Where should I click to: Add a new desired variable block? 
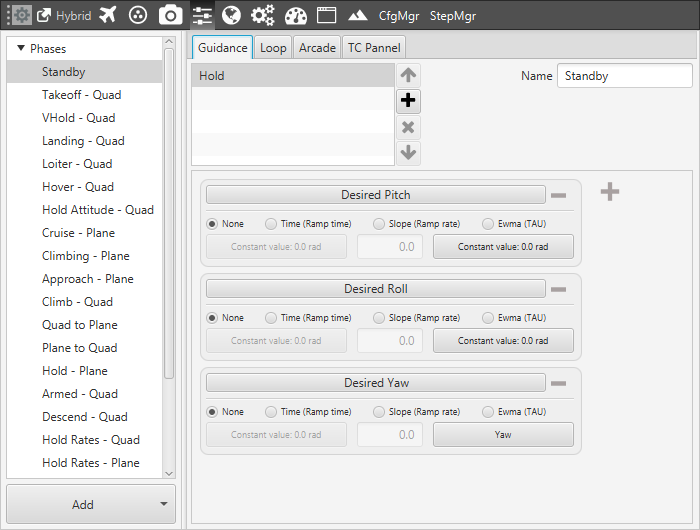(x=610, y=192)
